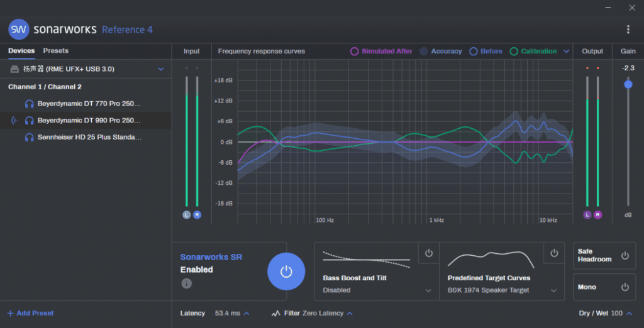The image size is (644, 328).
Task: Click the 1 kHz axis label
Action: [x=436, y=221]
